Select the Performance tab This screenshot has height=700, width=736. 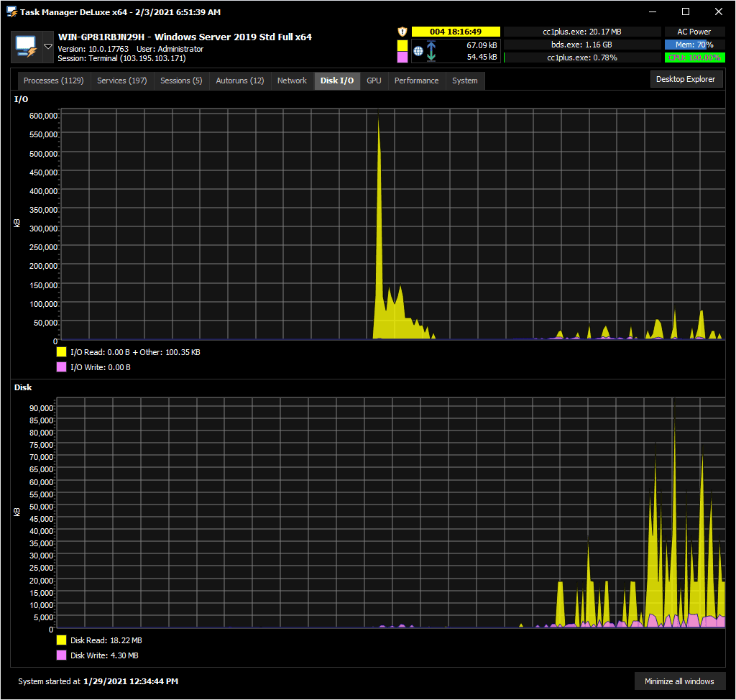[416, 80]
